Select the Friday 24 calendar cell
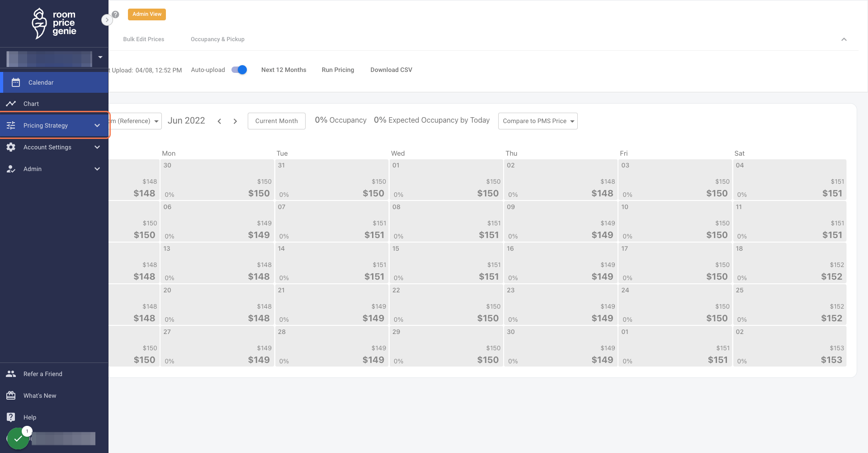Image resolution: width=868 pixels, height=453 pixels. 675,305
